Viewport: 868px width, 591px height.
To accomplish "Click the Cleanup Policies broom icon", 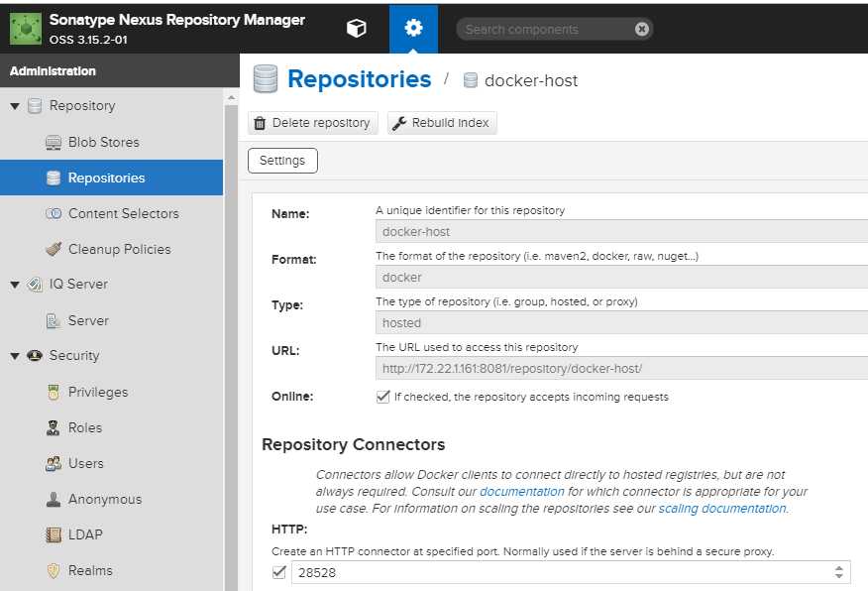I will [54, 249].
